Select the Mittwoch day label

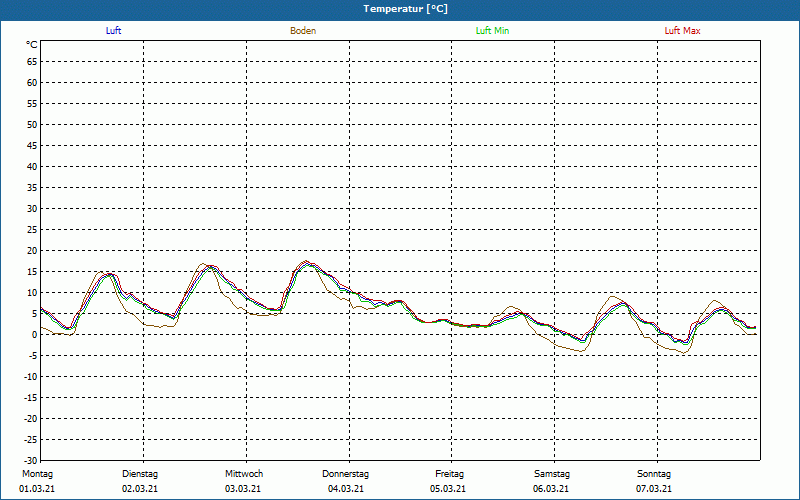pyautogui.click(x=244, y=474)
